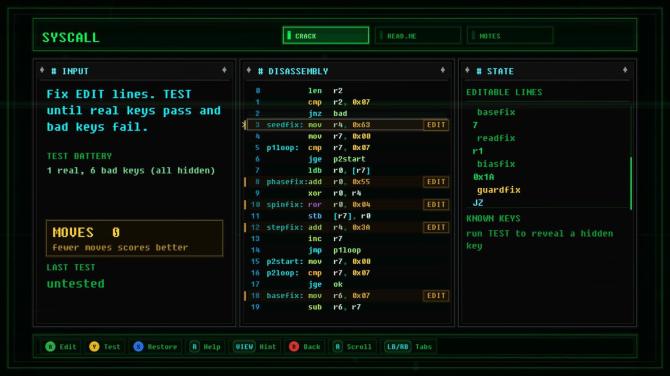
Task: Edit the spinfix ror line
Action: (x=436, y=204)
